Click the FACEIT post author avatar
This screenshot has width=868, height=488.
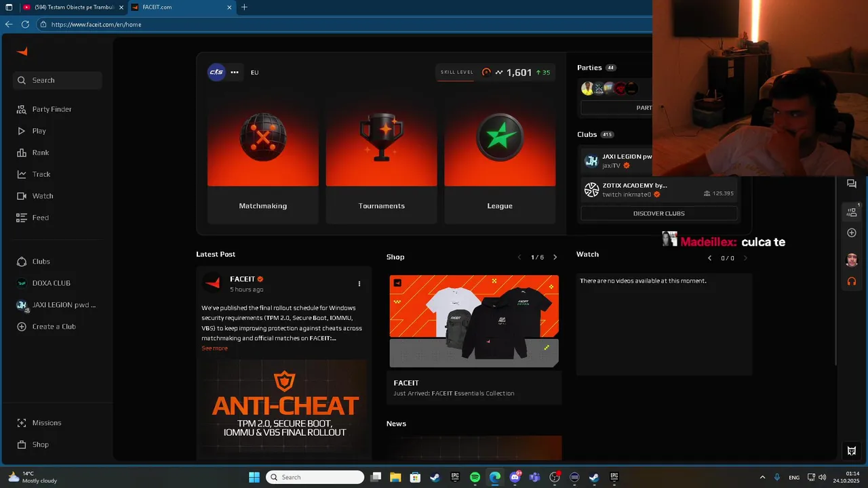[x=213, y=283]
